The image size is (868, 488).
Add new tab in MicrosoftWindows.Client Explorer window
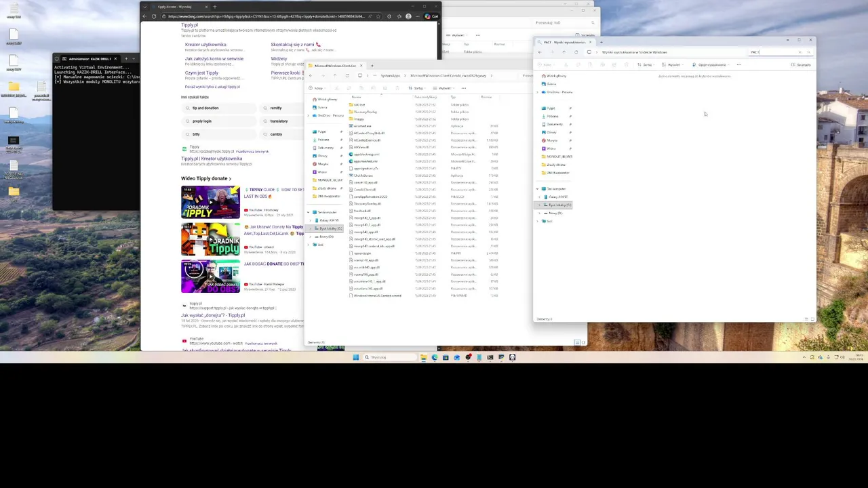point(372,66)
